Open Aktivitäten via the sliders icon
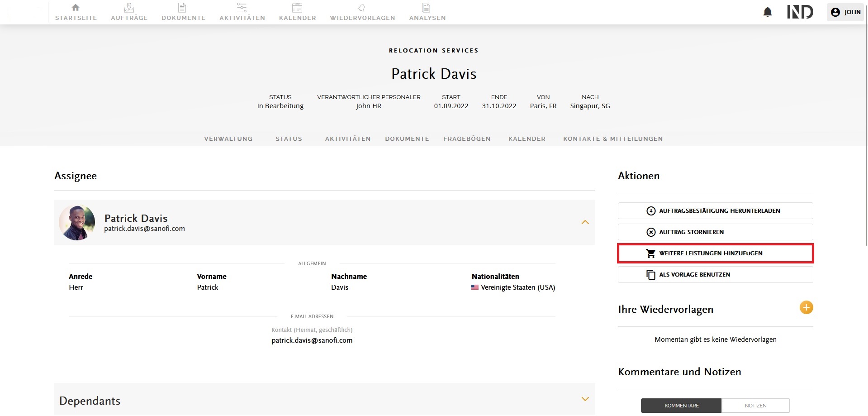Viewport: 868px width, 416px height. pyautogui.click(x=242, y=8)
